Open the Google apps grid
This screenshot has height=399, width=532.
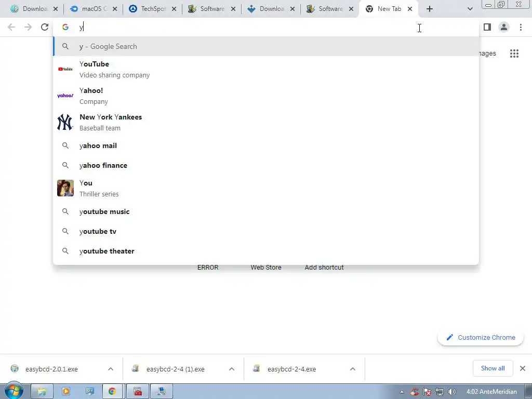(x=514, y=54)
